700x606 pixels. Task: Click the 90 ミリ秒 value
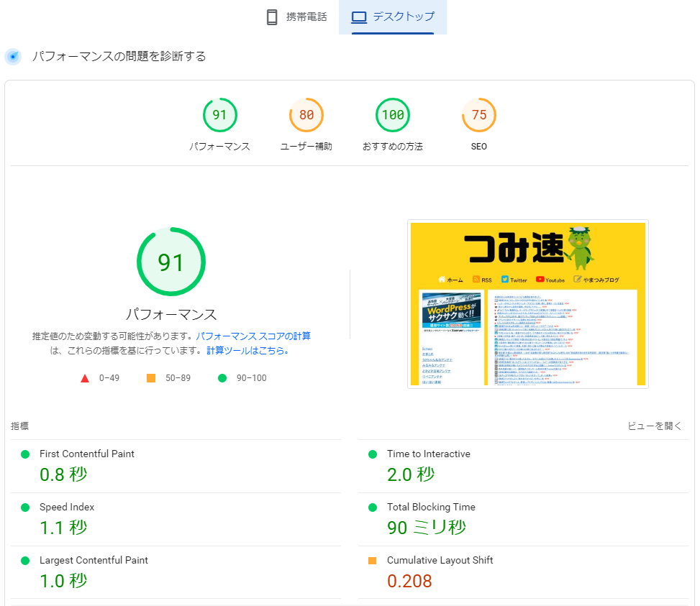[427, 528]
